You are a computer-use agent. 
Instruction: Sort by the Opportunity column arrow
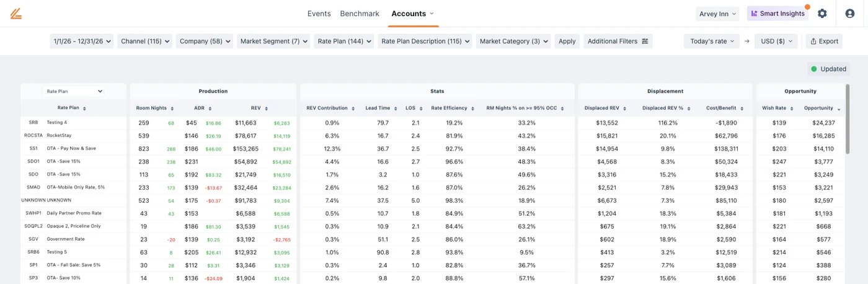click(x=839, y=109)
